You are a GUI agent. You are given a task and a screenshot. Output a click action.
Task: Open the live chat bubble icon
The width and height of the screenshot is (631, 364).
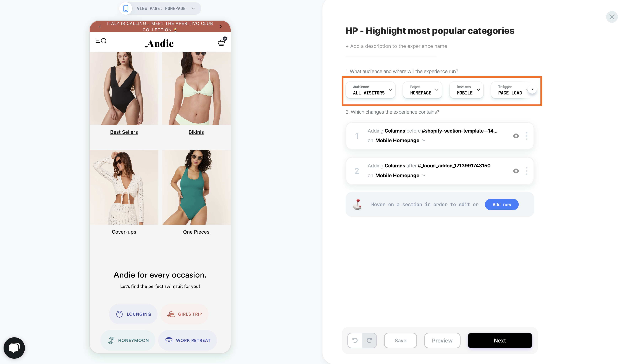click(14, 348)
